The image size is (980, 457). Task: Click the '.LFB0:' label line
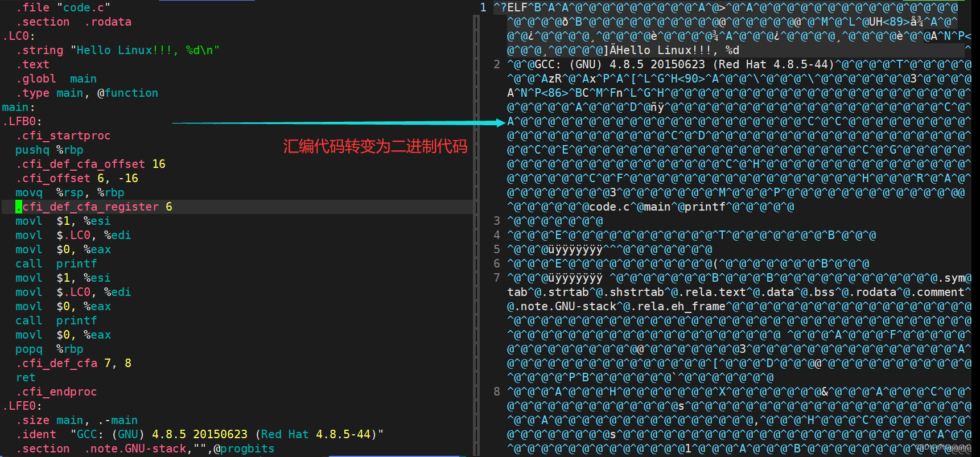click(x=22, y=121)
